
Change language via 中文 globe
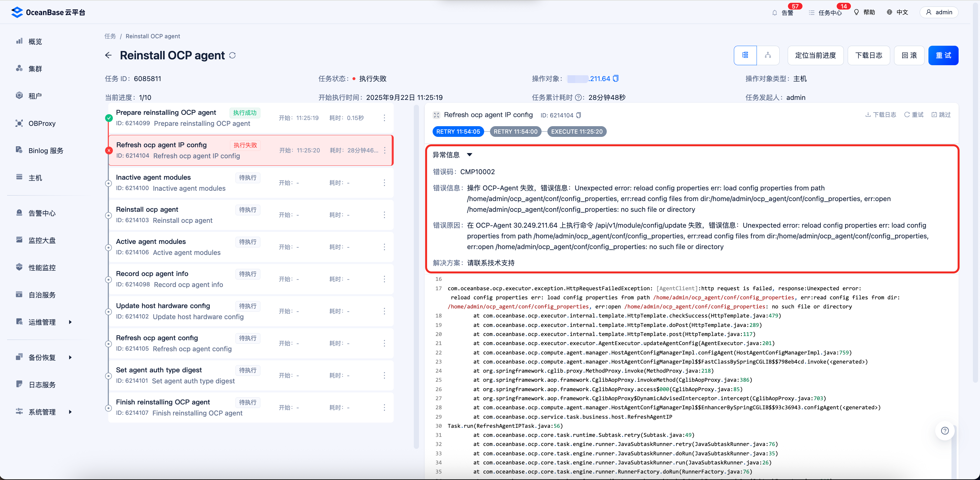pos(897,12)
